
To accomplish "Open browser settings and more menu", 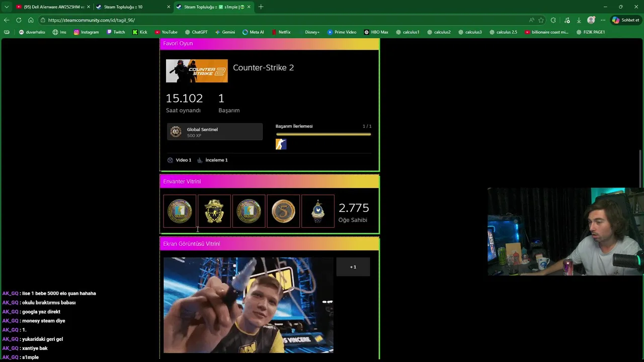I will pos(603,20).
